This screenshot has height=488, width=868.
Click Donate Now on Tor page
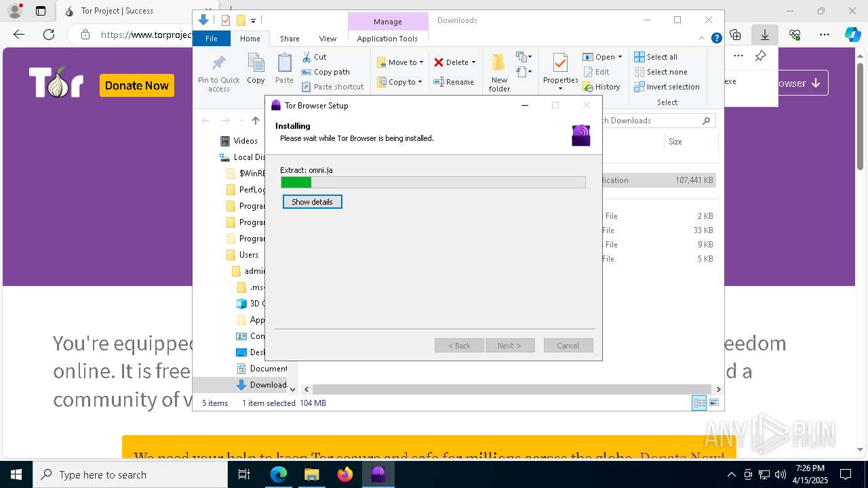137,85
